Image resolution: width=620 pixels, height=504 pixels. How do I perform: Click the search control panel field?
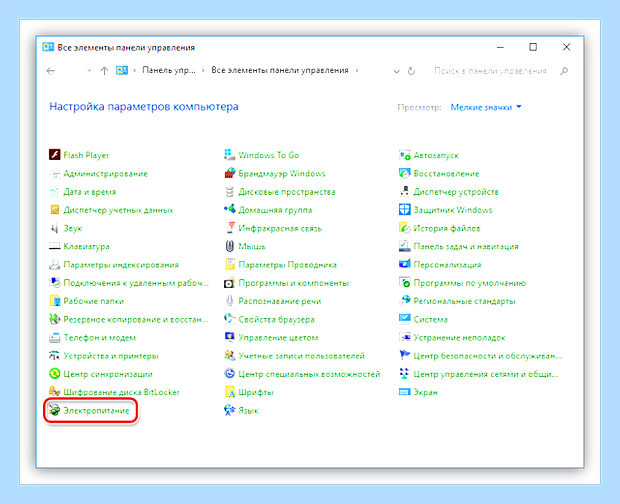point(490,71)
